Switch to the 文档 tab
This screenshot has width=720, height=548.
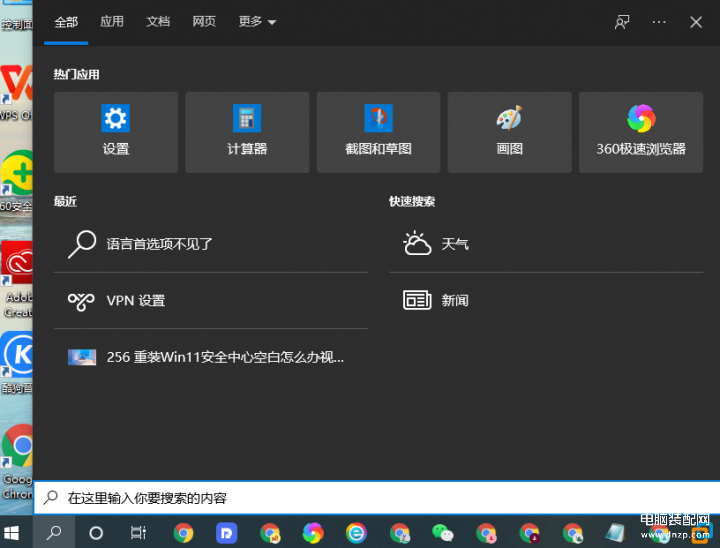[158, 22]
